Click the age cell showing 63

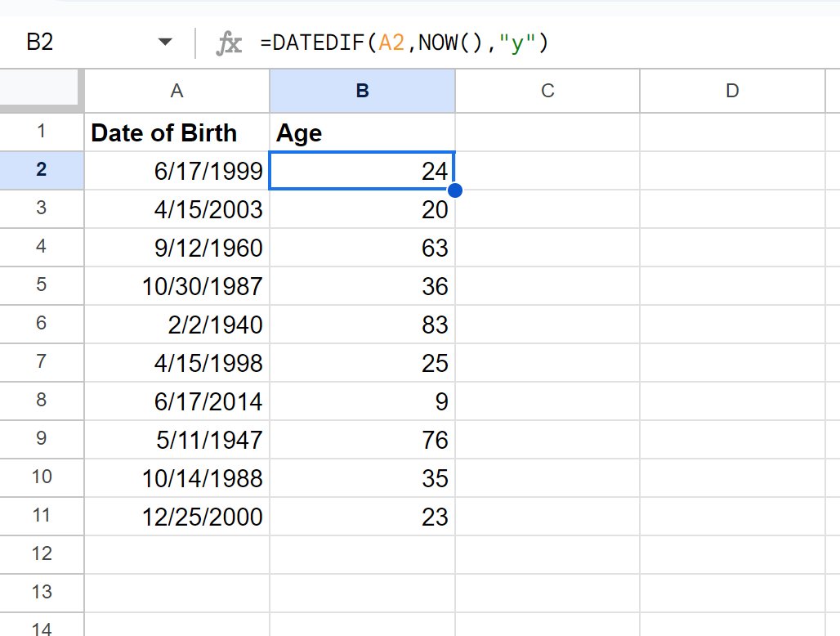coord(362,248)
